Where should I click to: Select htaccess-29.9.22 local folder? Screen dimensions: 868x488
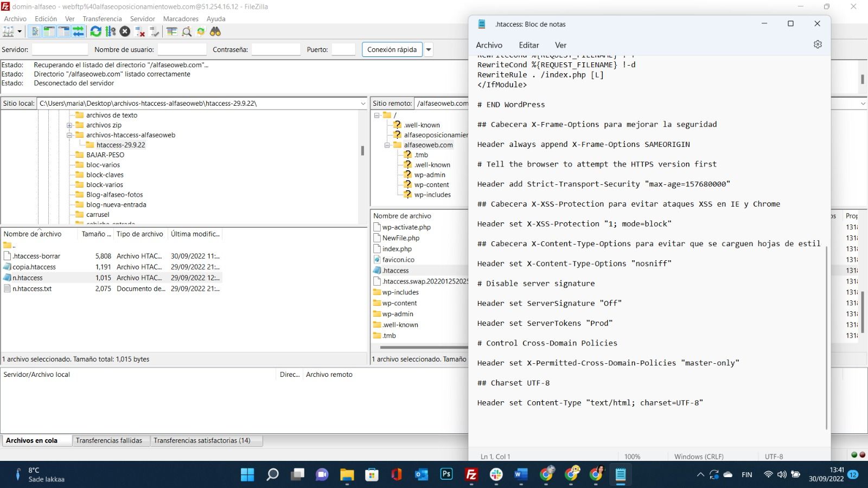120,145
